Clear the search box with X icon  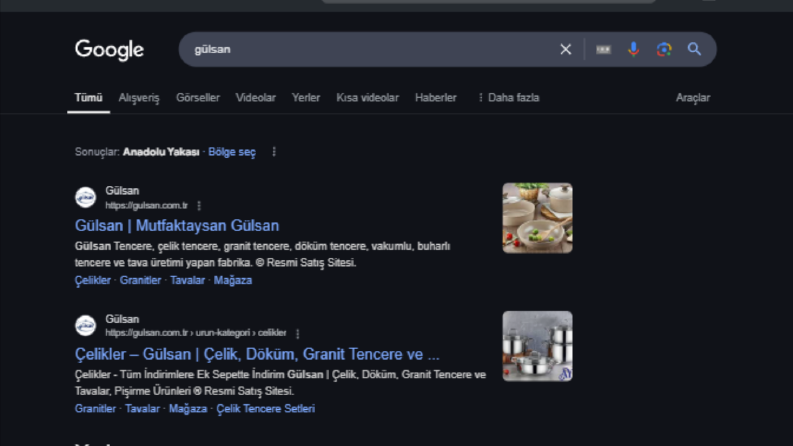click(565, 49)
